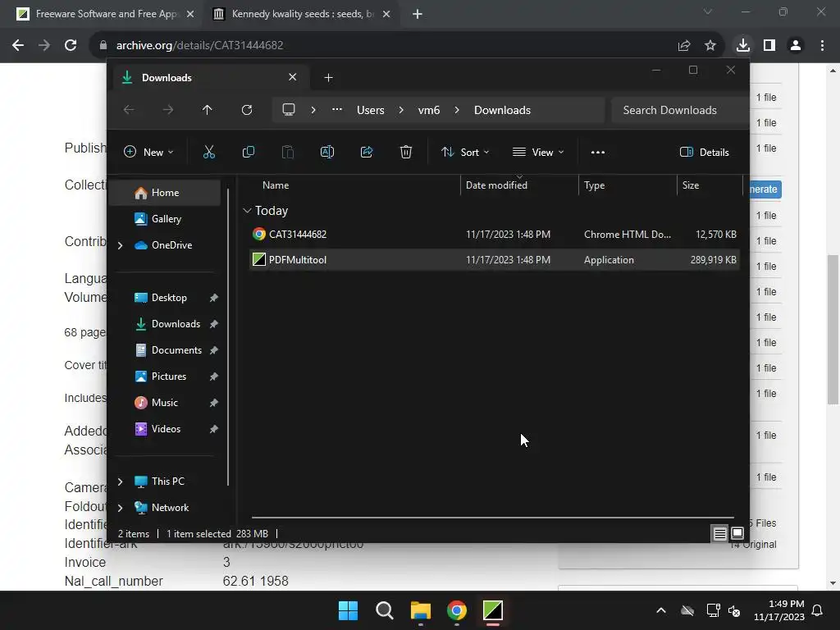This screenshot has width=840, height=630.
Task: Open Desktop from Quick access
Action: 169,298
